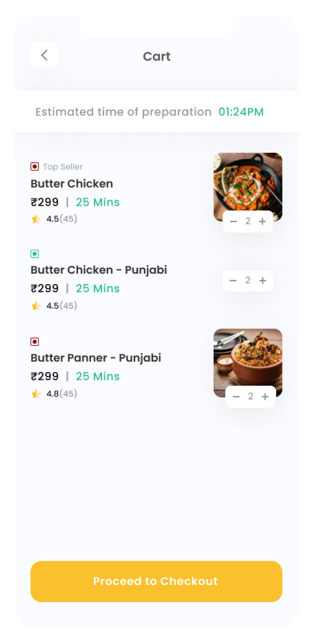Click the Top Seller label
The height and width of the screenshot is (644, 313).
(63, 167)
